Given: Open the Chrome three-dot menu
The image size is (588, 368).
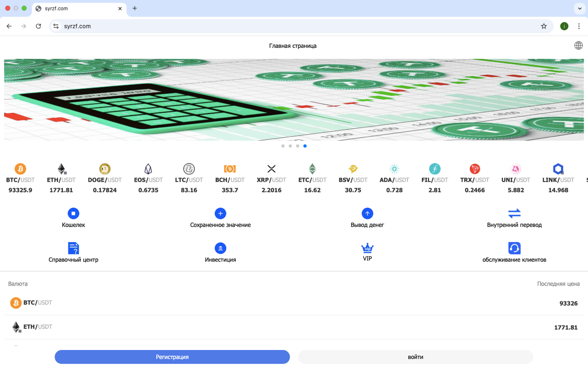Looking at the screenshot, I should tap(579, 26).
